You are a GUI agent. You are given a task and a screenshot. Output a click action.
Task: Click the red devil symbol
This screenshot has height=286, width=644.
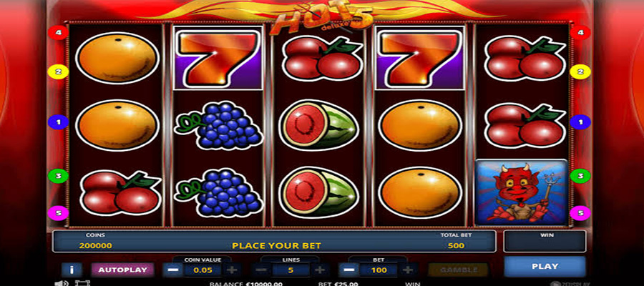tap(522, 192)
